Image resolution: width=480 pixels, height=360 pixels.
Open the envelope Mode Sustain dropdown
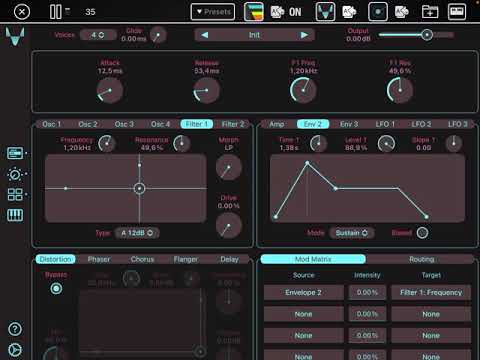[352, 233]
